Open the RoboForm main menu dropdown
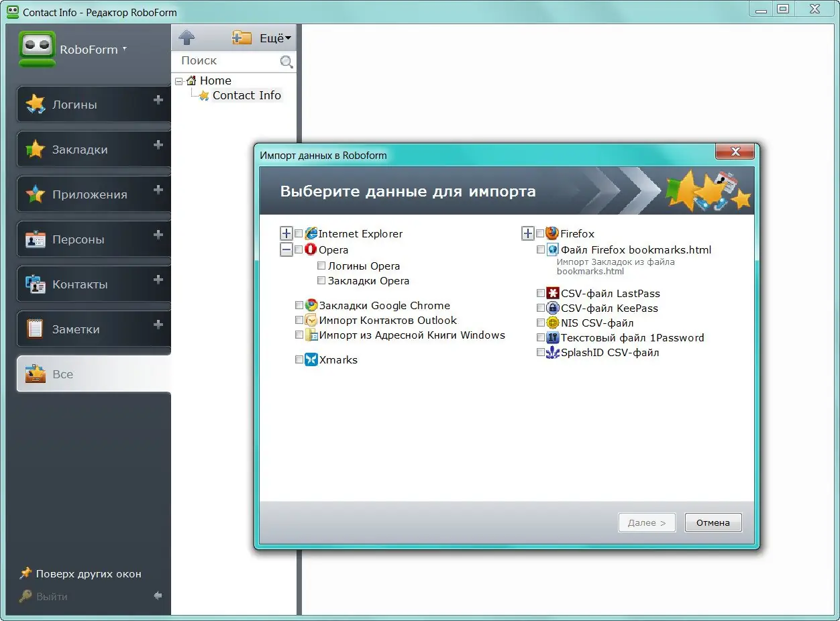Viewport: 840px width, 621px height. pos(93,49)
